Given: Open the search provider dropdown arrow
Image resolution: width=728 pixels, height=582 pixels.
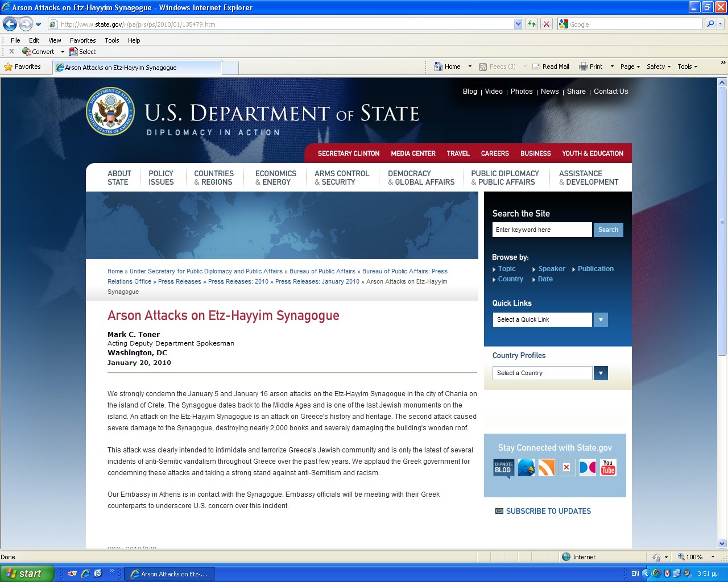Looking at the screenshot, I should point(721,24).
